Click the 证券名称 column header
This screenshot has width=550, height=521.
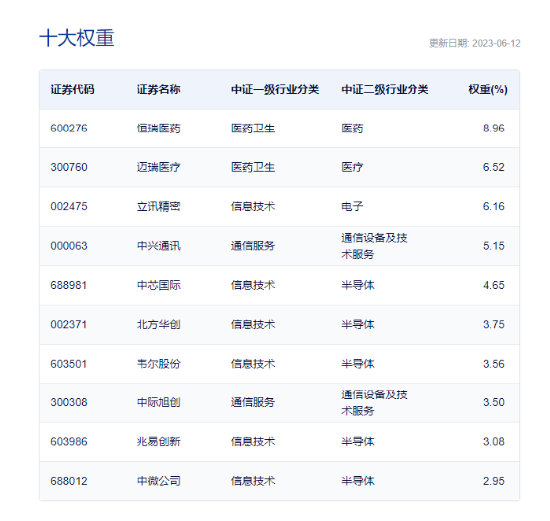click(159, 89)
